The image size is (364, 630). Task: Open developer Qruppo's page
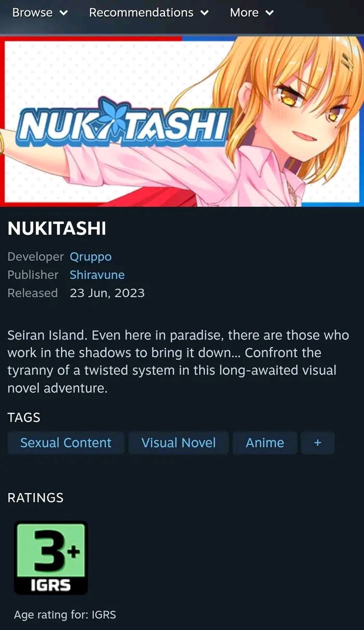coord(91,257)
